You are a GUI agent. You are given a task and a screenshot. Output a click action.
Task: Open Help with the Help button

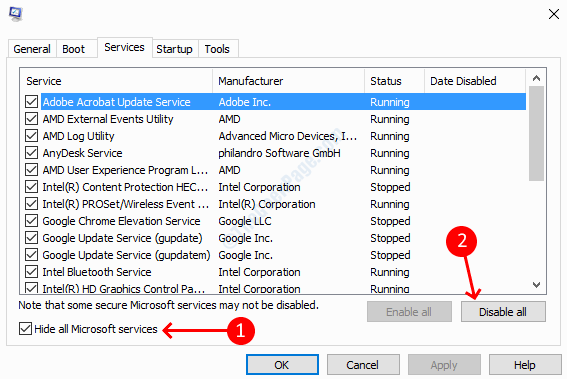point(525,365)
